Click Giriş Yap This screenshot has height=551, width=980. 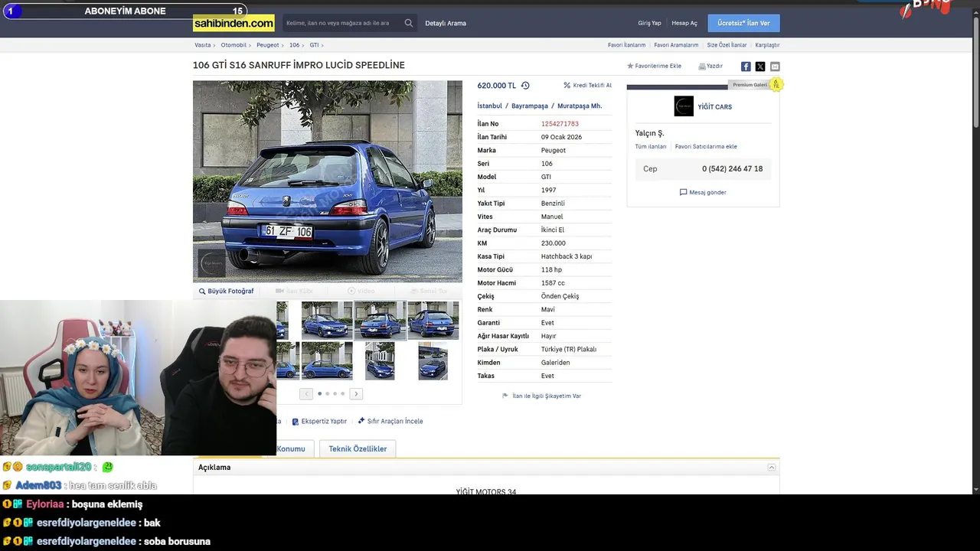[649, 23]
